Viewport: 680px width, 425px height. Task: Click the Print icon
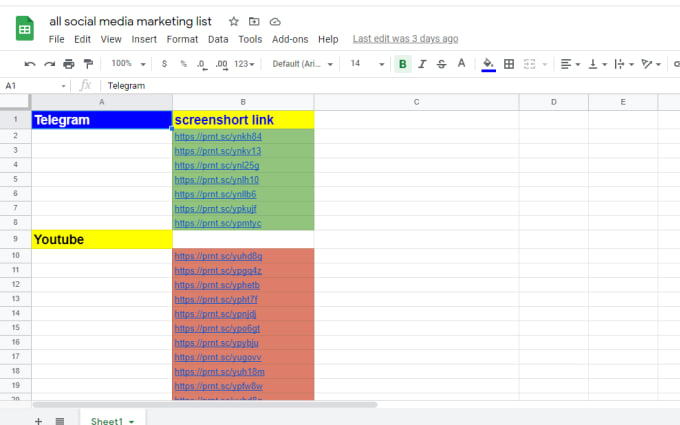69,64
